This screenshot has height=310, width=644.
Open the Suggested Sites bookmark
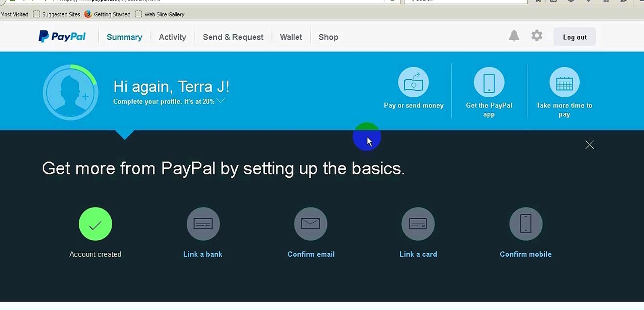pos(56,14)
